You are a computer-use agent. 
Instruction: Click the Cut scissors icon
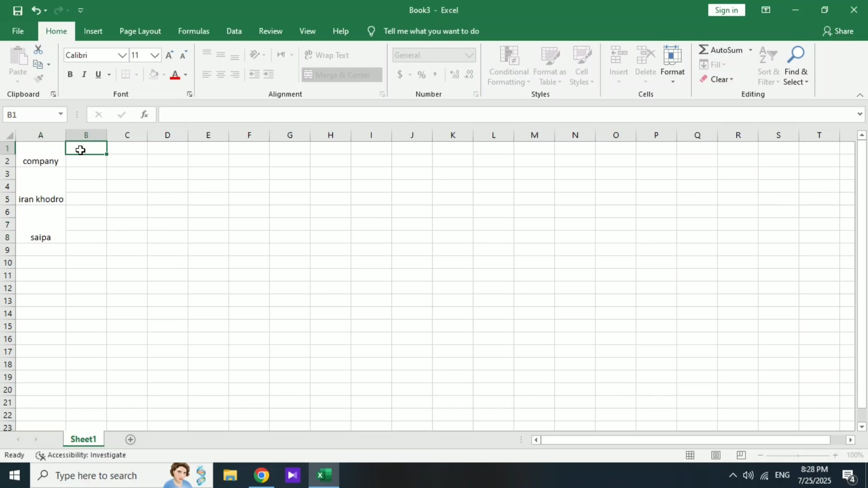[x=38, y=50]
